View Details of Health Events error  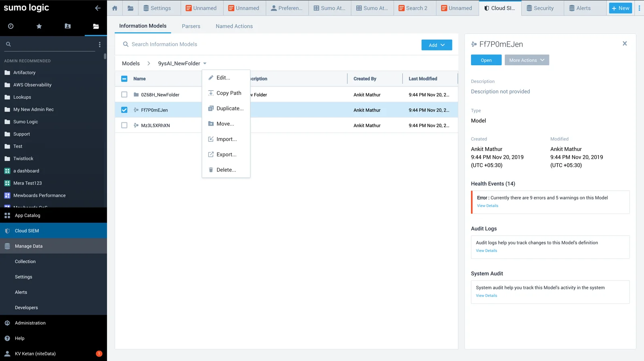tap(487, 206)
